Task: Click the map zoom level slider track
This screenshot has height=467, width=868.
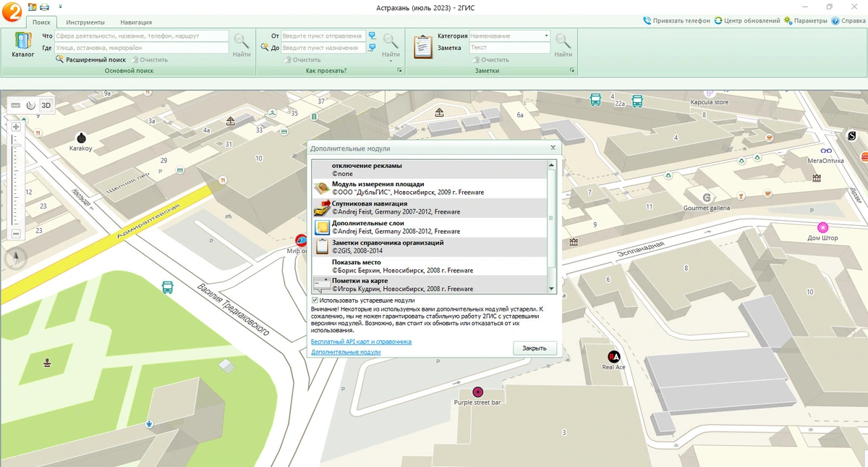Action: click(x=16, y=180)
